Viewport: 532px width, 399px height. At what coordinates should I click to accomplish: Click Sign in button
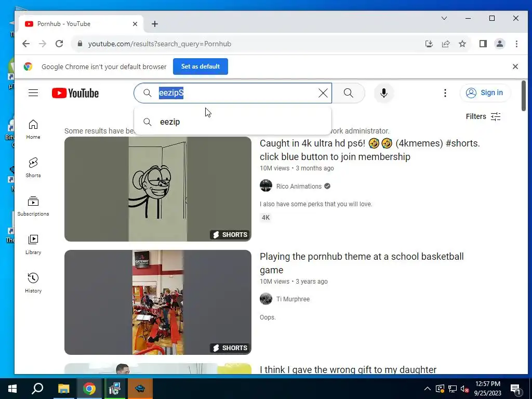click(x=485, y=92)
